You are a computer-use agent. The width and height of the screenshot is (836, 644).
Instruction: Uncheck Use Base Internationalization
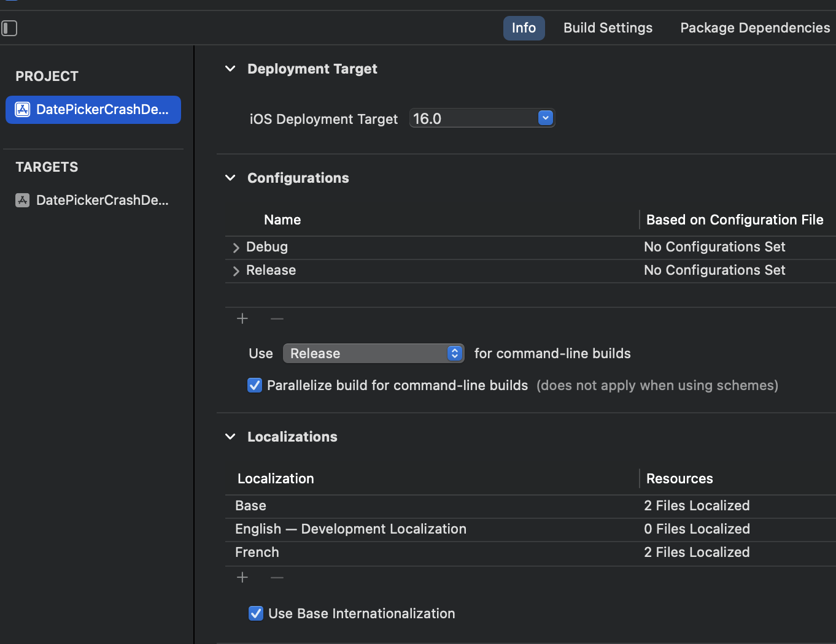(256, 613)
